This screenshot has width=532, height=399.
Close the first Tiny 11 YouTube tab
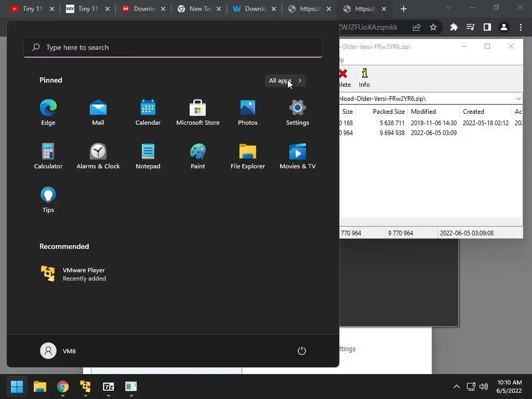click(52, 9)
